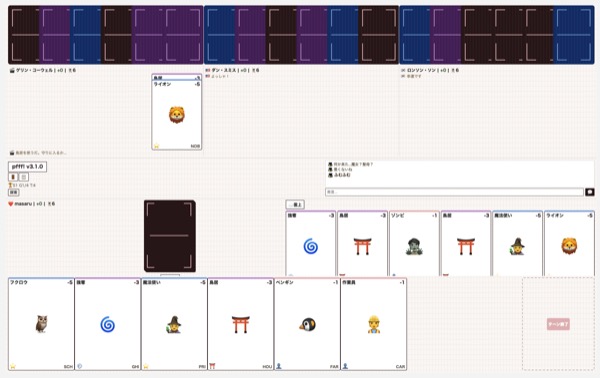
Task: Play the torii card labeled HOU from hand
Action: [x=241, y=324]
